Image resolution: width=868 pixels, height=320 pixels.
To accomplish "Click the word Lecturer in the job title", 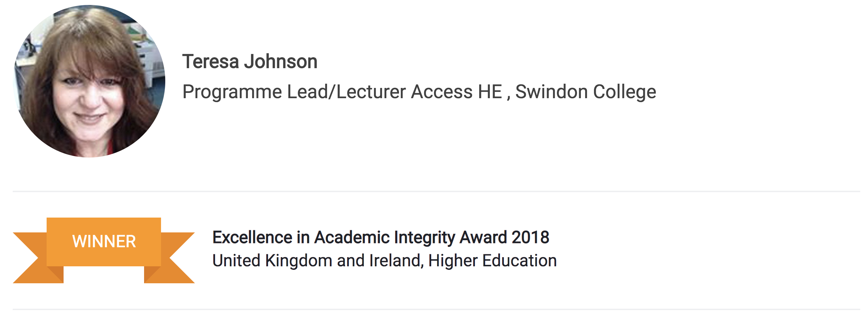I will tap(371, 92).
